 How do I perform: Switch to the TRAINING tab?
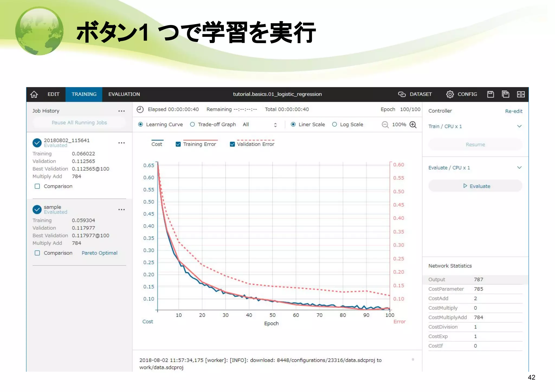tap(84, 94)
